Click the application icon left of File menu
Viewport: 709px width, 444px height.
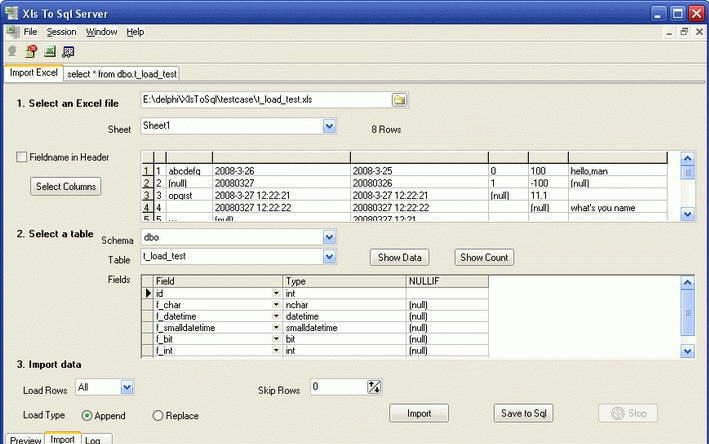13,32
